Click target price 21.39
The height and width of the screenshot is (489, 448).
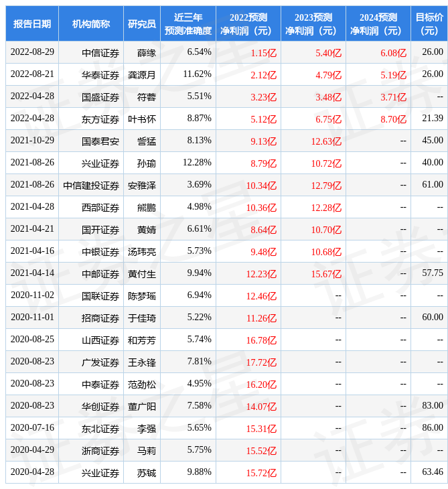tap(433, 118)
